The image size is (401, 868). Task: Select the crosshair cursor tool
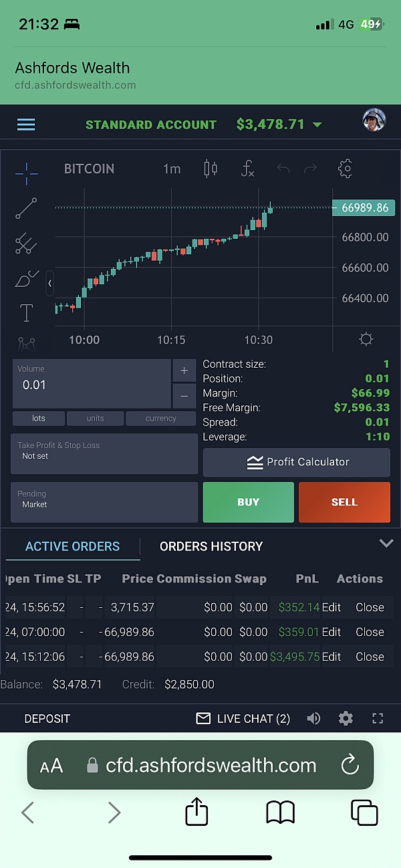point(26,173)
